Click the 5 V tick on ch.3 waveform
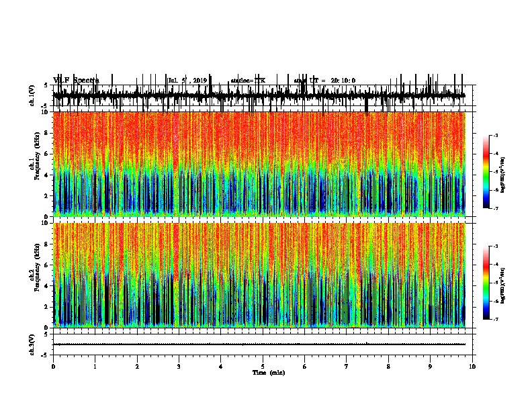The width and height of the screenshot is (532, 411). 46,334
